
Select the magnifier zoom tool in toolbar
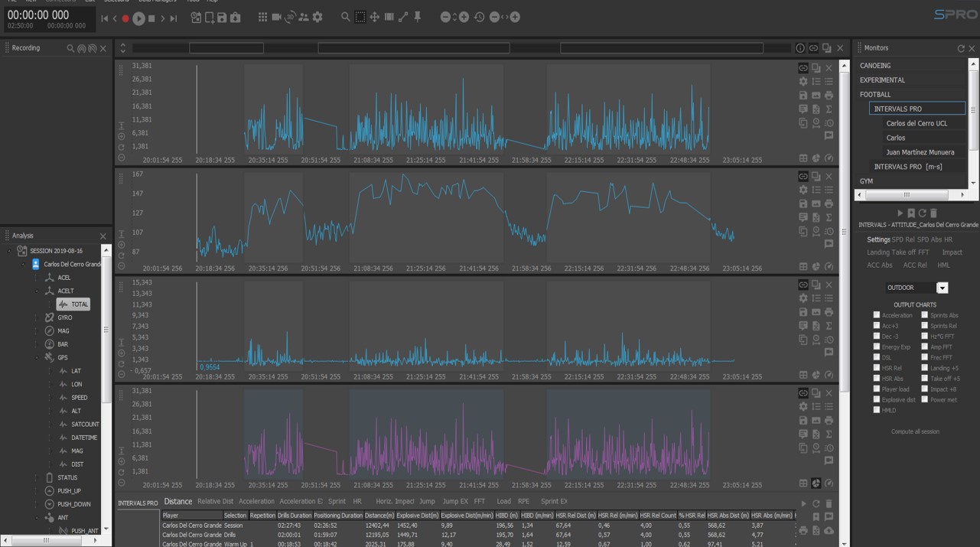346,17
